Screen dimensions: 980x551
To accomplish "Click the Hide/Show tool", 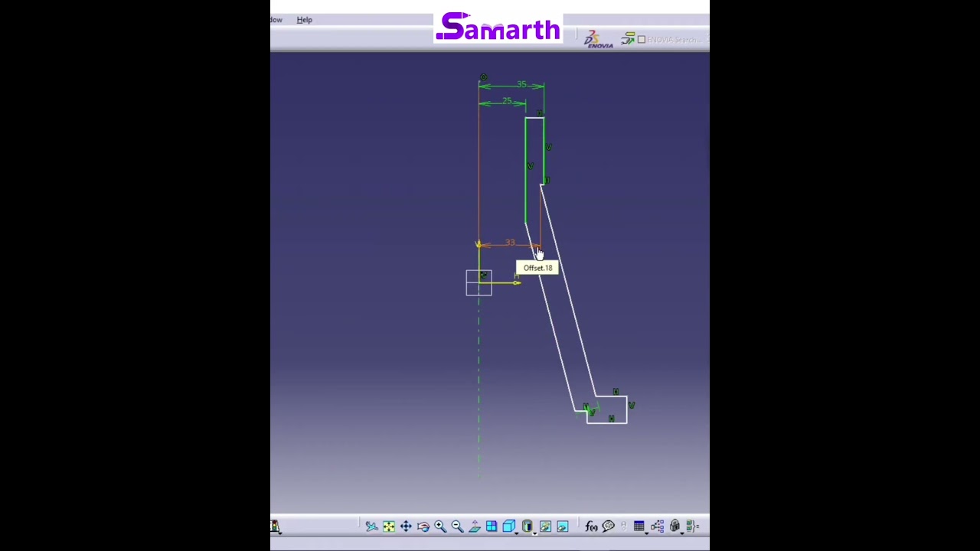I will point(545,527).
